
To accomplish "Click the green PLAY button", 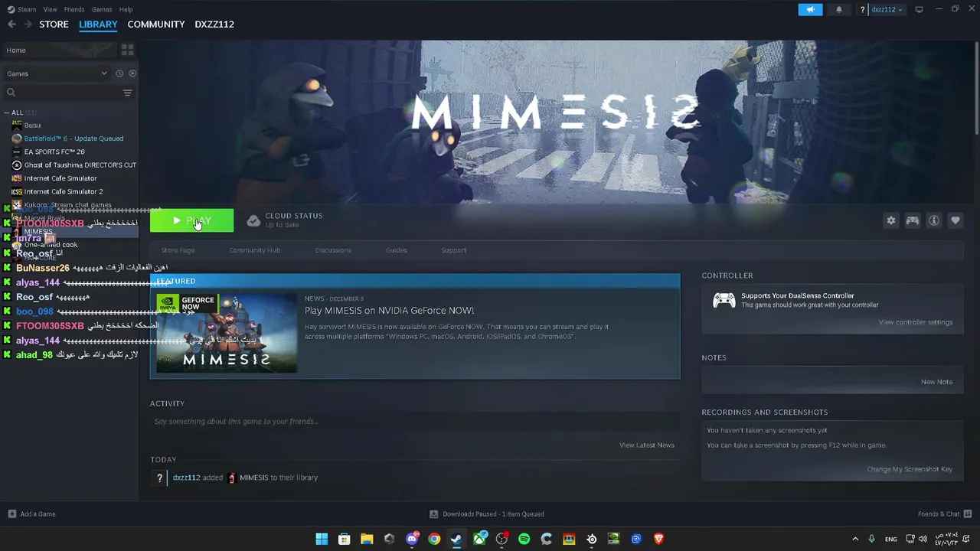I will tap(191, 220).
